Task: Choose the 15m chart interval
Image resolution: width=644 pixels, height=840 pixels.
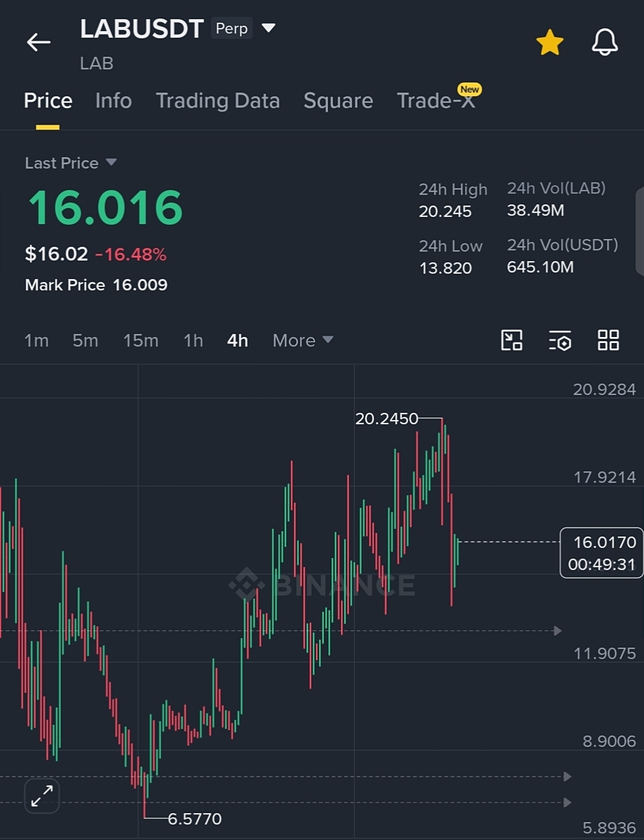Action: 141,341
